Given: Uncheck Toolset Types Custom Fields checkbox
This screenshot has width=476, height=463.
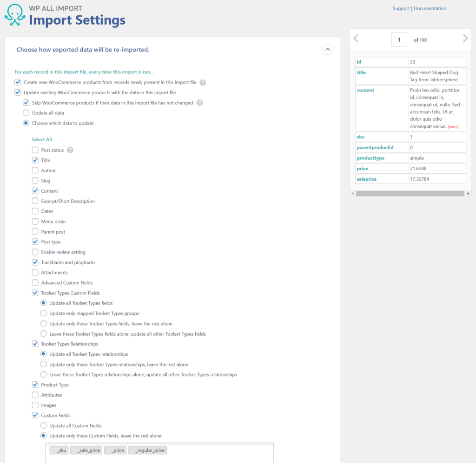Looking at the screenshot, I should tap(35, 293).
